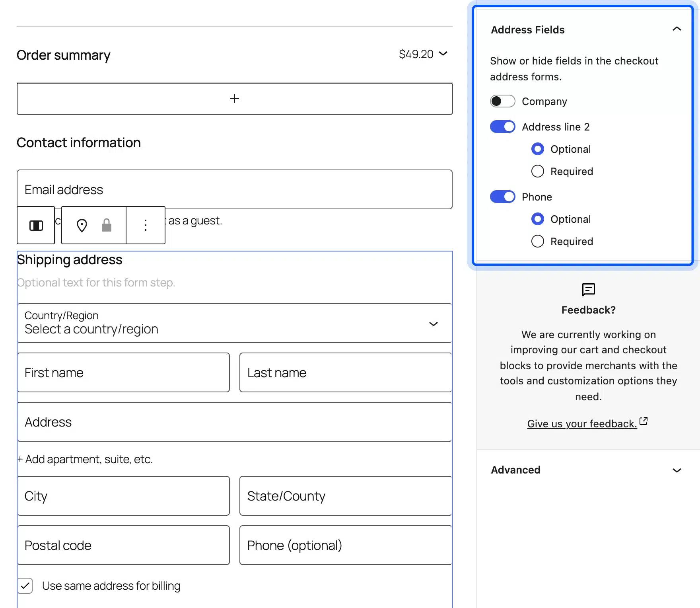Click the Last name field
Screen dimensions: 700x608
[346, 372]
